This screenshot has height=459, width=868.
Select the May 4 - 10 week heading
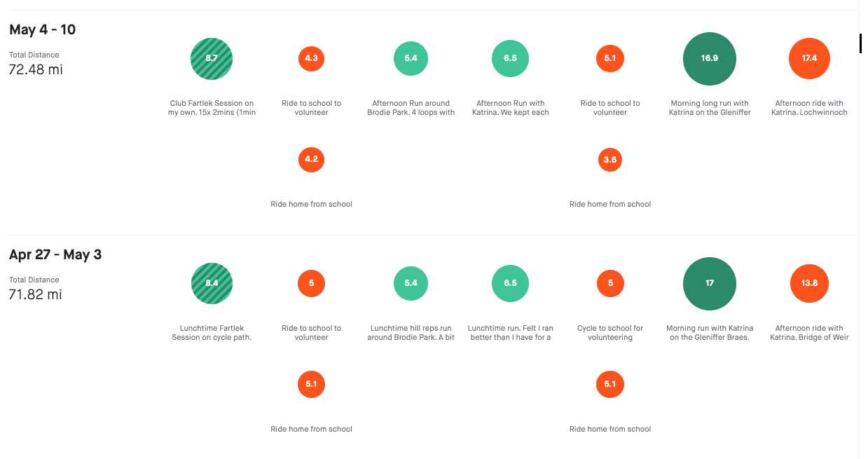43,29
